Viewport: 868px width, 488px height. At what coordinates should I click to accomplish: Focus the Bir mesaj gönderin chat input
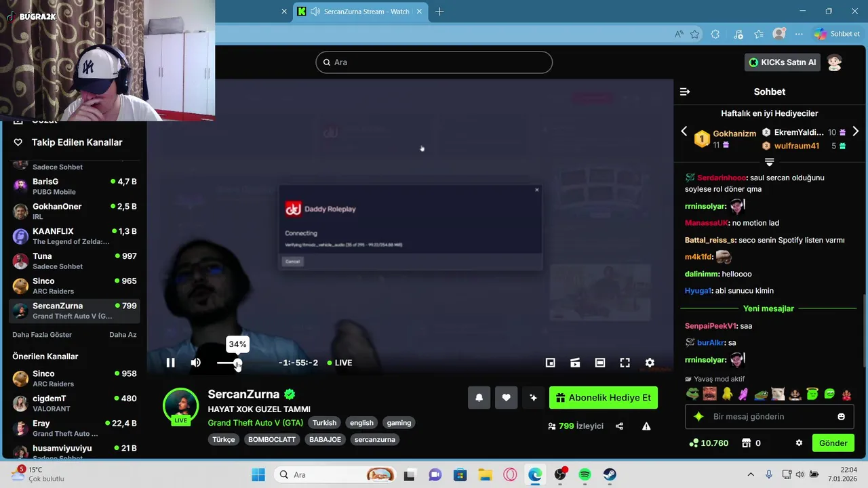click(x=770, y=417)
